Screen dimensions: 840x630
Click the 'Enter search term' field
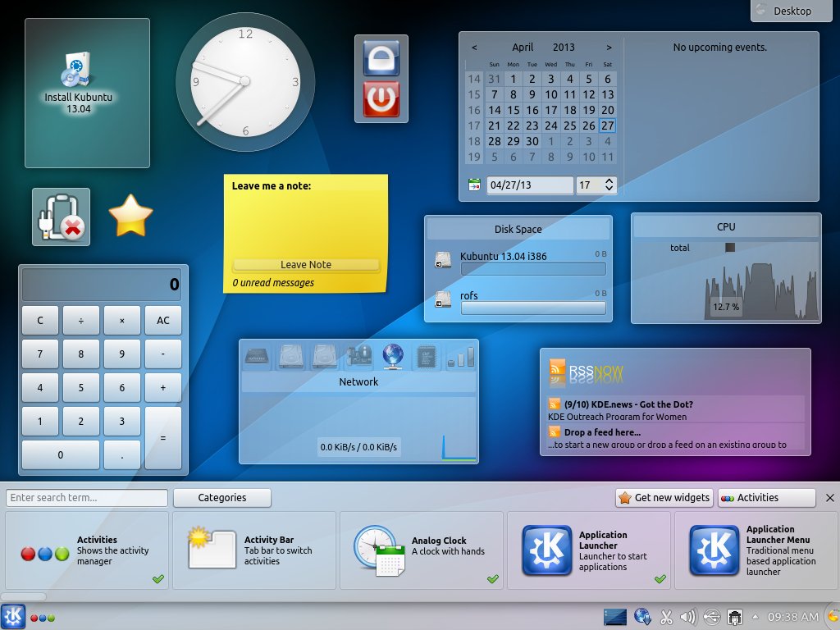tap(87, 497)
